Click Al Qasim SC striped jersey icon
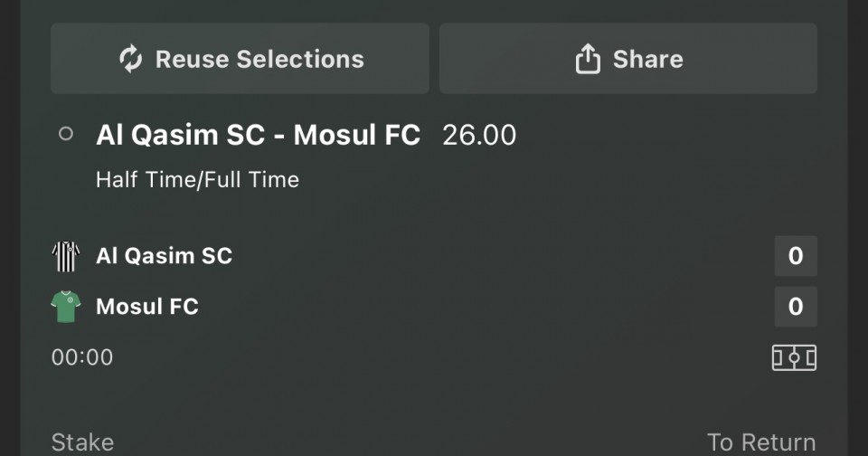The width and height of the screenshot is (868, 456). (66, 256)
